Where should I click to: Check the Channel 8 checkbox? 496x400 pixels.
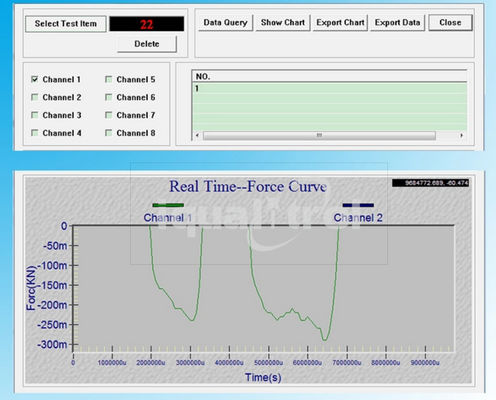coord(108,133)
